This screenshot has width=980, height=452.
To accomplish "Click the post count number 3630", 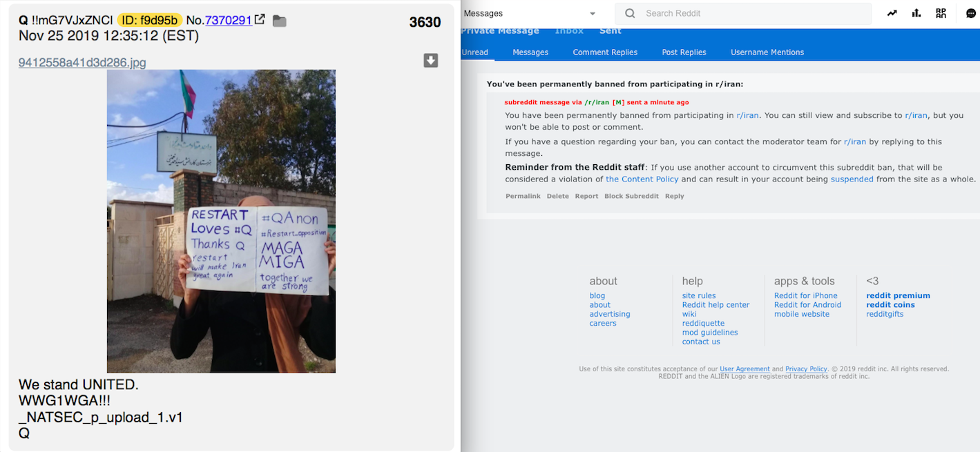I will (x=425, y=22).
